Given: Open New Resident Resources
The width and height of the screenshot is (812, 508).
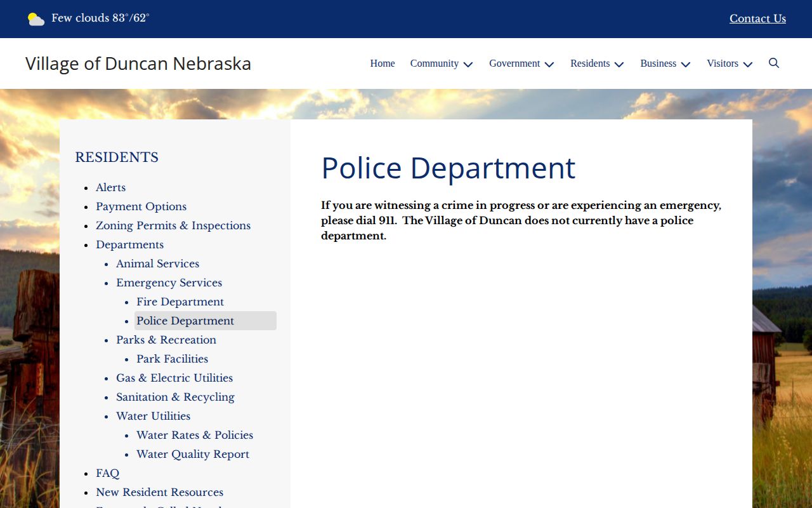Looking at the screenshot, I should point(160,492).
